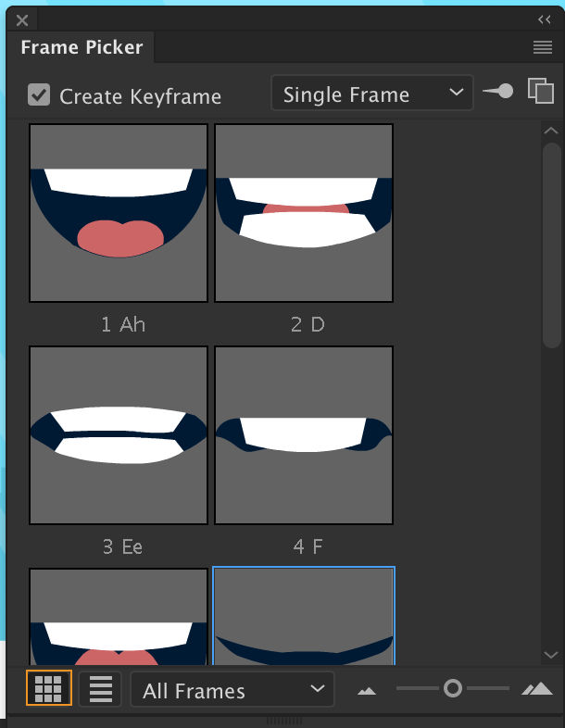Image resolution: width=565 pixels, height=728 pixels.
Task: Click the scroll down arrow
Action: (551, 655)
